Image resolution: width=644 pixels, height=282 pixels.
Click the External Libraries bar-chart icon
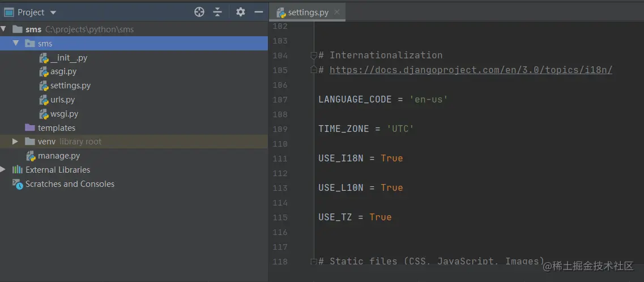17,169
